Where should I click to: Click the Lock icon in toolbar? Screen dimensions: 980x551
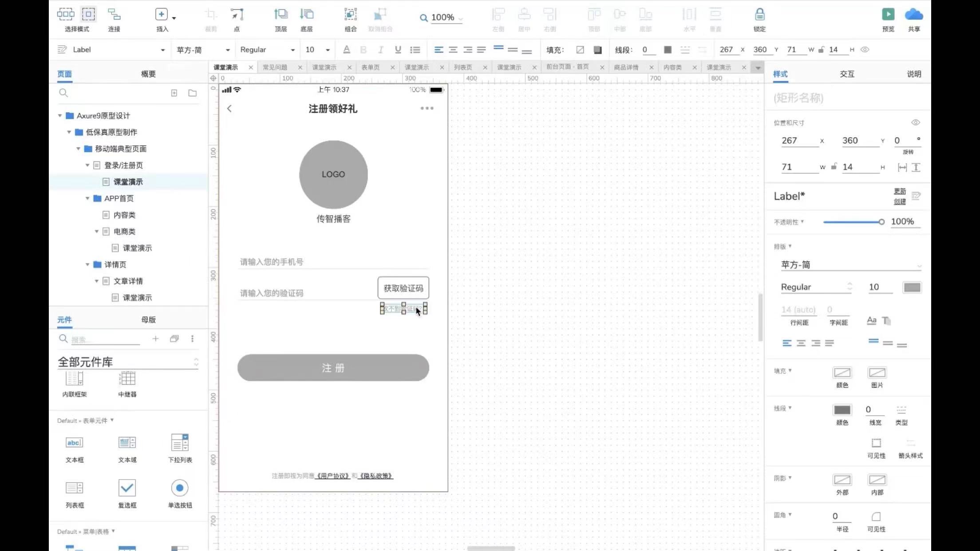coord(759,15)
